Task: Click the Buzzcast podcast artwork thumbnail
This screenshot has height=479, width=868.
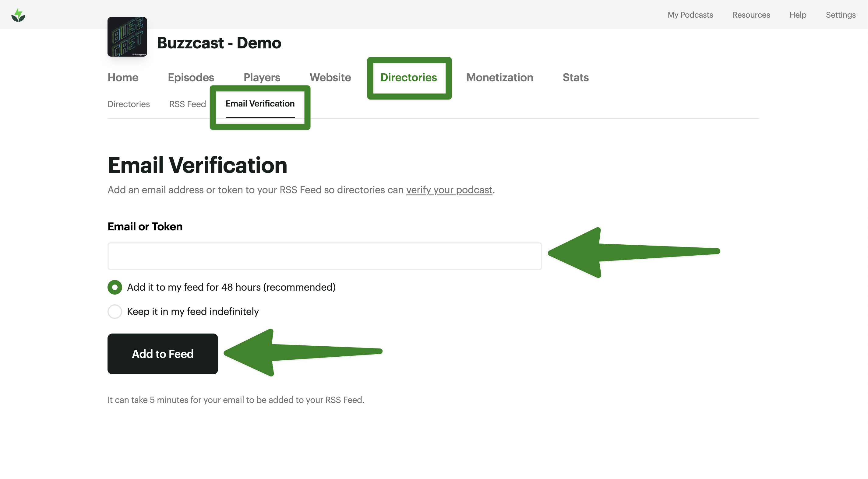Action: coord(127,37)
